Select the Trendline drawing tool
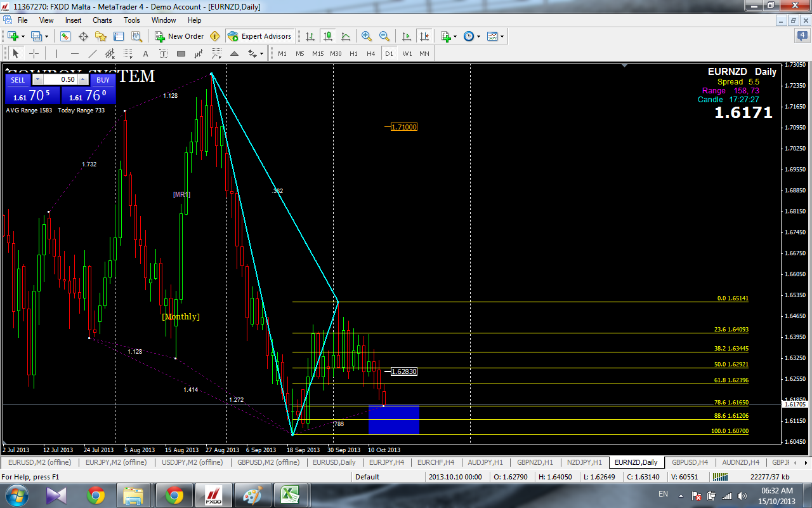 (93, 53)
